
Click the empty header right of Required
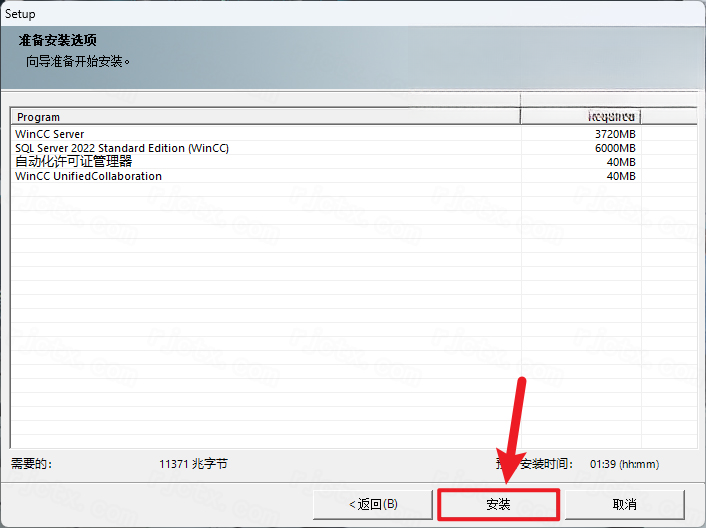tap(669, 117)
